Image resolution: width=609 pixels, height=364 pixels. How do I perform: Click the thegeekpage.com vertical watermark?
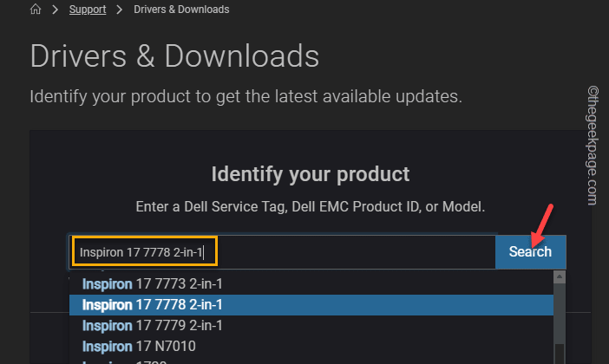tap(593, 145)
